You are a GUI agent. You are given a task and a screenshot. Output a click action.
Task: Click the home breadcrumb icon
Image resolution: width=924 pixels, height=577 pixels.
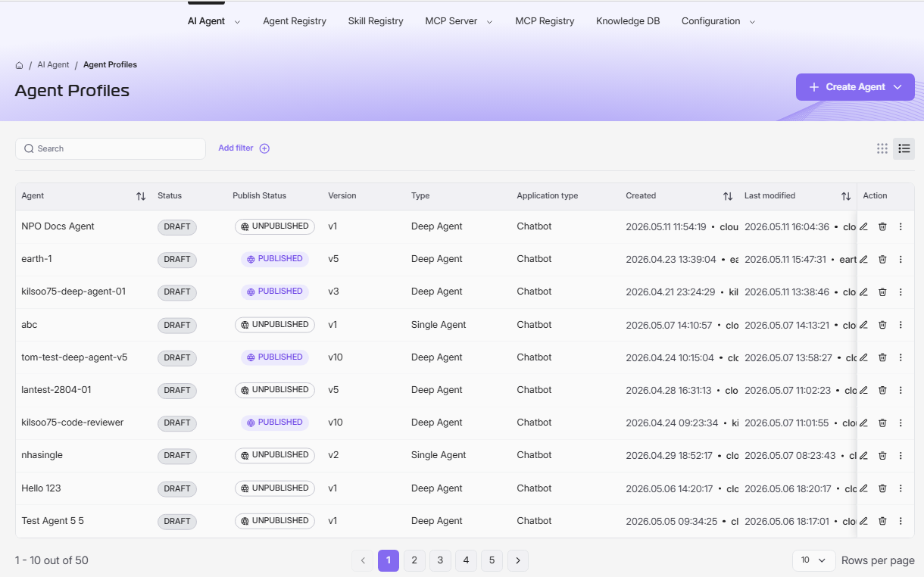tap(20, 65)
